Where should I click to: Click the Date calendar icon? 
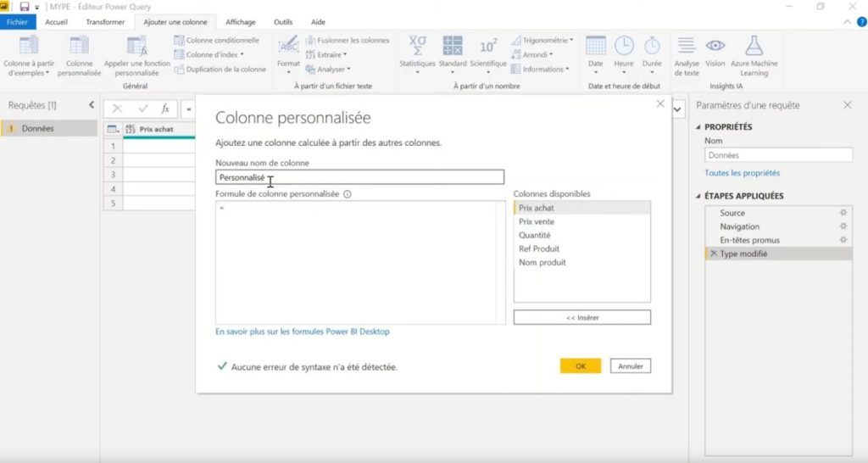click(x=596, y=46)
